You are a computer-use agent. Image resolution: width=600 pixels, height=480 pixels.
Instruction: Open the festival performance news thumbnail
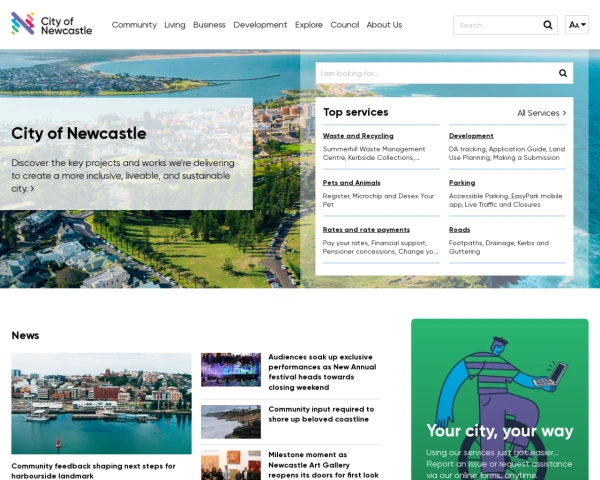pyautogui.click(x=231, y=369)
